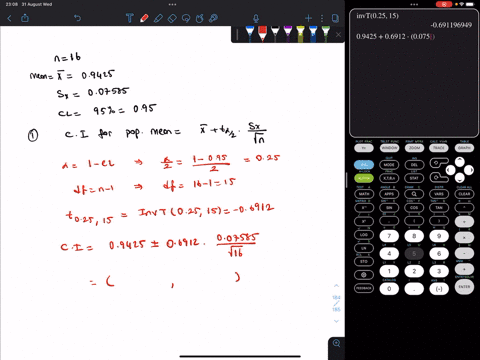The image size is (480, 360).
Task: Undo the last stroke
Action: [x=77, y=18]
